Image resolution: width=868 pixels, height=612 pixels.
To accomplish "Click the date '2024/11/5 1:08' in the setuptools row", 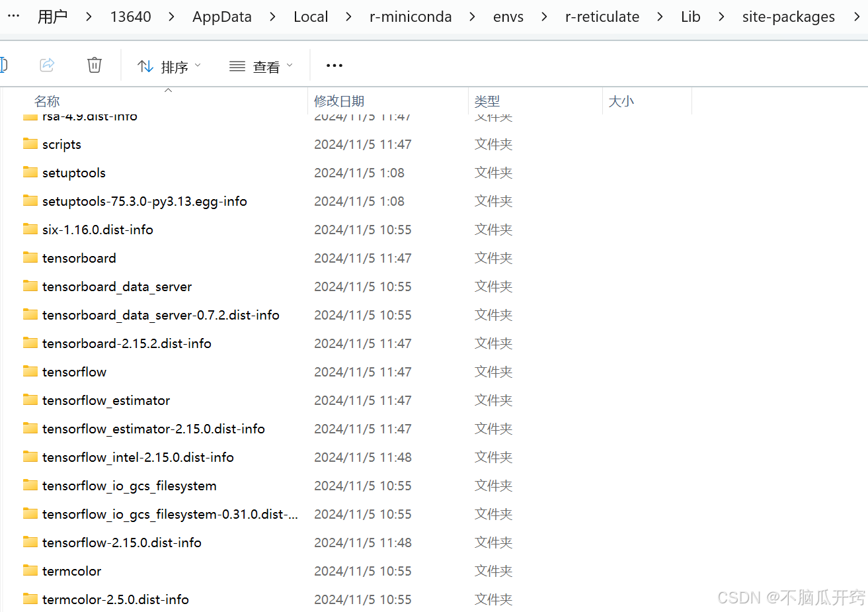I will point(359,173).
